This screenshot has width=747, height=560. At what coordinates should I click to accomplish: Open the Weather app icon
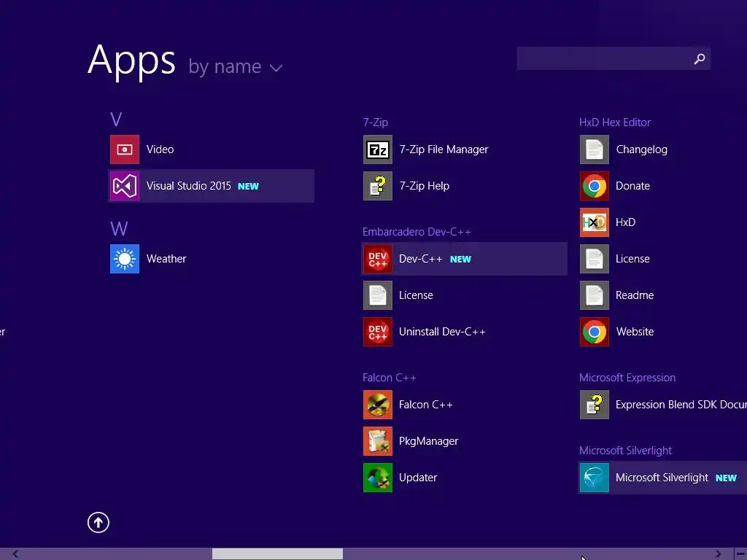(125, 259)
